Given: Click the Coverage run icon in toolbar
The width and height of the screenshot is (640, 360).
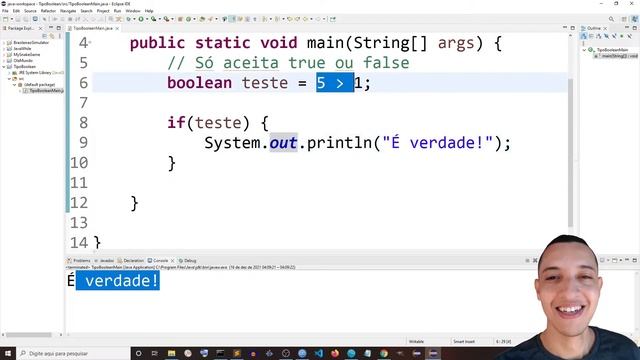Looking at the screenshot, I should pos(153,19).
